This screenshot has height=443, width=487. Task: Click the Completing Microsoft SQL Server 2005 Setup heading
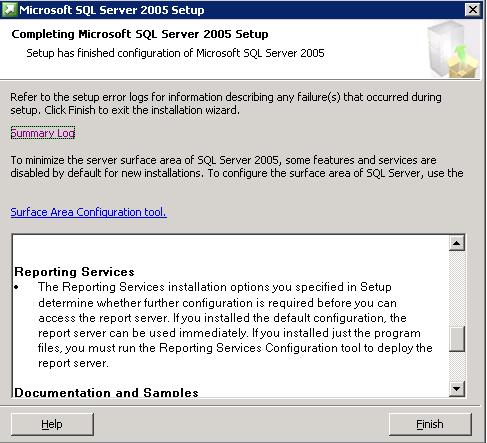click(140, 34)
